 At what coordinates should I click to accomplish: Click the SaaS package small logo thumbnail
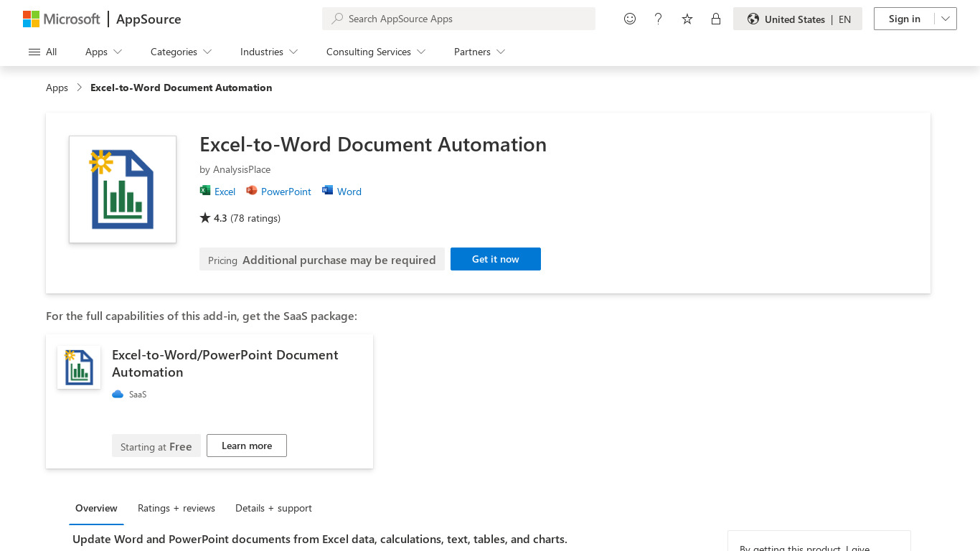click(x=79, y=367)
